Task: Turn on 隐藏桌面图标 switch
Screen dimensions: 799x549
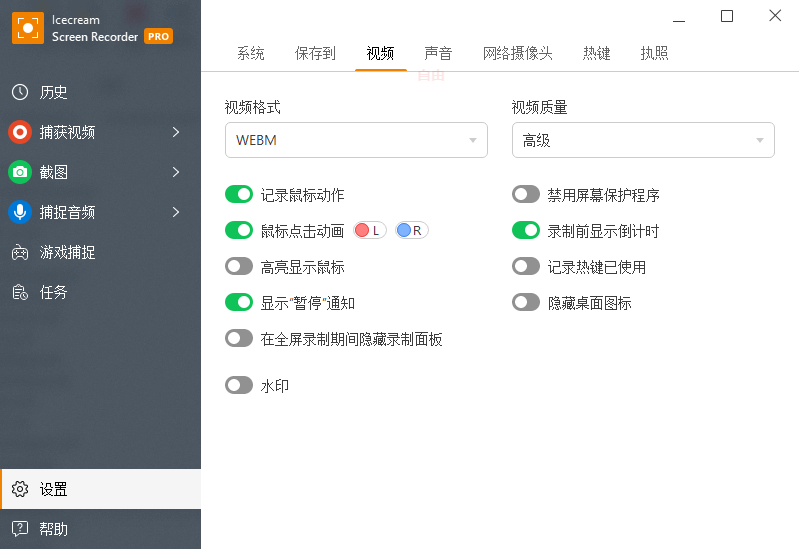Action: click(526, 302)
